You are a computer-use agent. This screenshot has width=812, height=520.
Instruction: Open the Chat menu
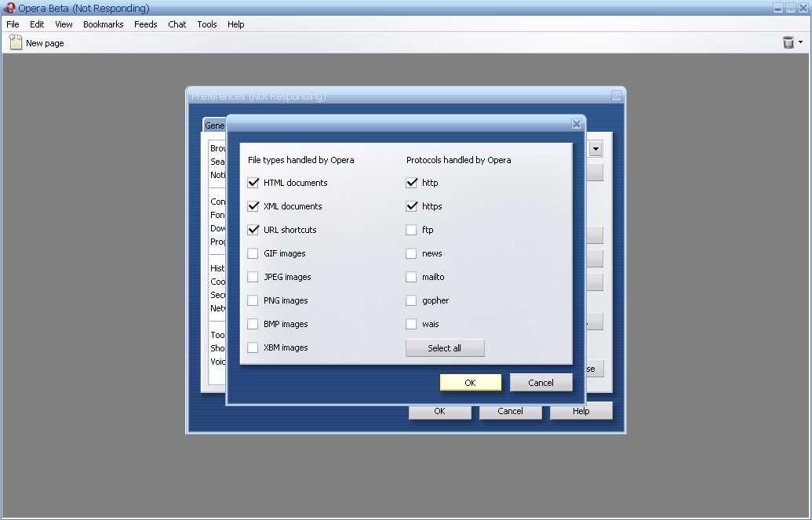[x=177, y=24]
